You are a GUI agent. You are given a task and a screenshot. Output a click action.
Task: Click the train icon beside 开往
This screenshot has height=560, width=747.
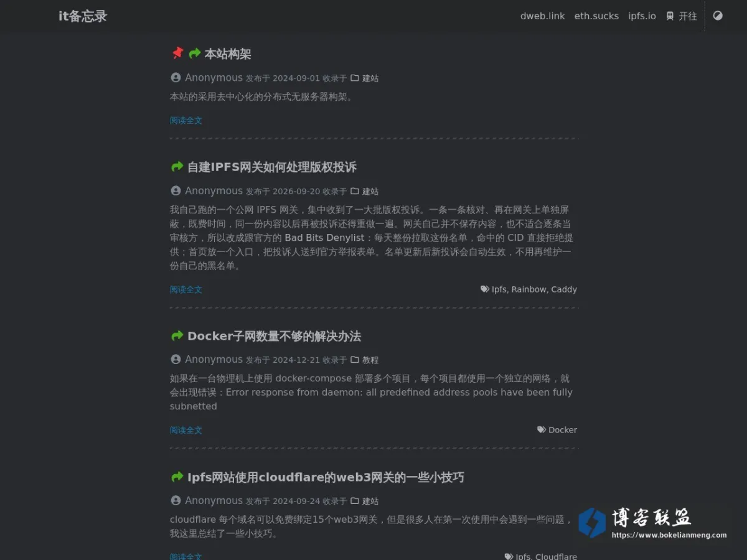(x=670, y=16)
